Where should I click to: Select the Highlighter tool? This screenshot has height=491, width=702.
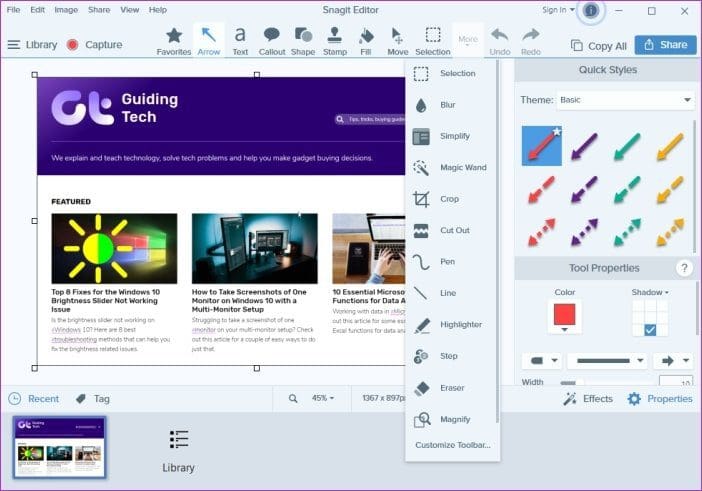[452, 324]
